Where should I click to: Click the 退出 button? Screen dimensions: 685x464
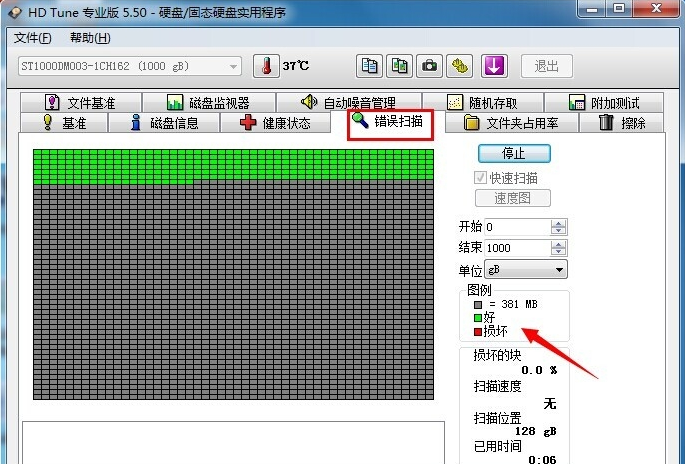546,66
